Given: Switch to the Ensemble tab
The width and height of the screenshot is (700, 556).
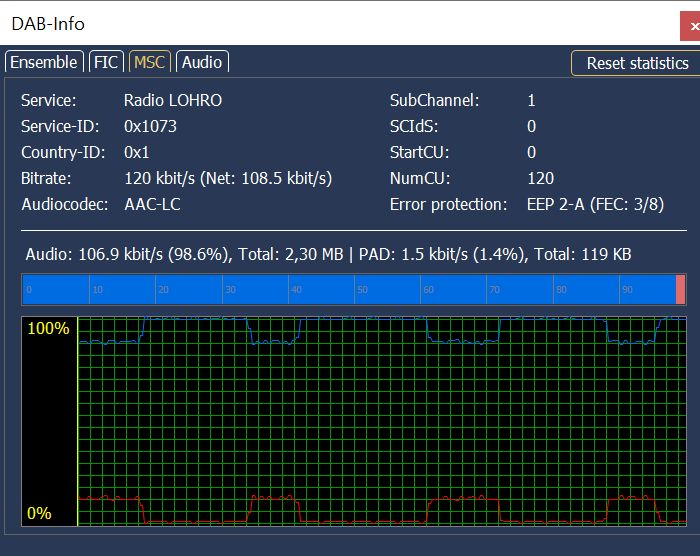Looking at the screenshot, I should tap(43, 62).
